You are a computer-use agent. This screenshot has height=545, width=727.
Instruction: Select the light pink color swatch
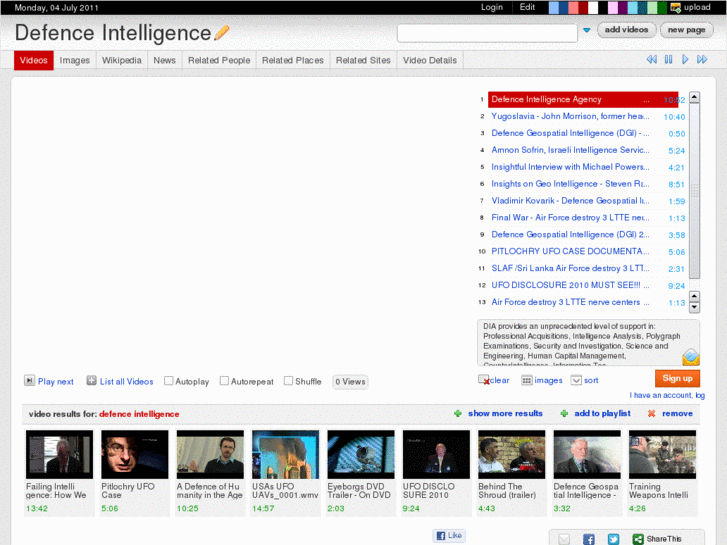click(612, 7)
